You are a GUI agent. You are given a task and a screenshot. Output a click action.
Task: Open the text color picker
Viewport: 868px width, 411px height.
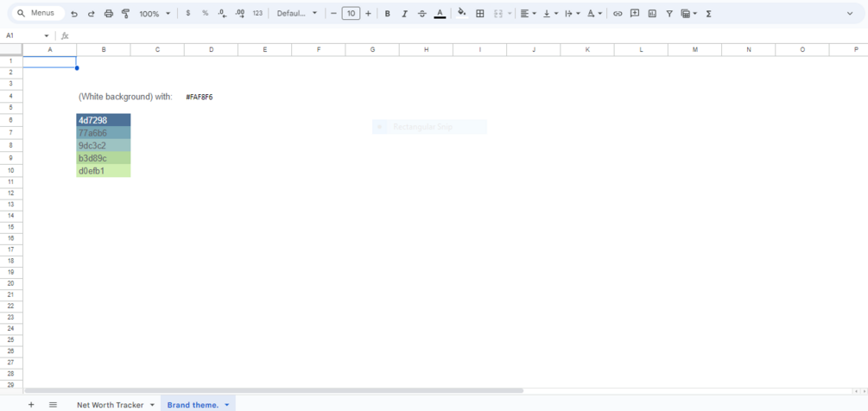click(440, 14)
